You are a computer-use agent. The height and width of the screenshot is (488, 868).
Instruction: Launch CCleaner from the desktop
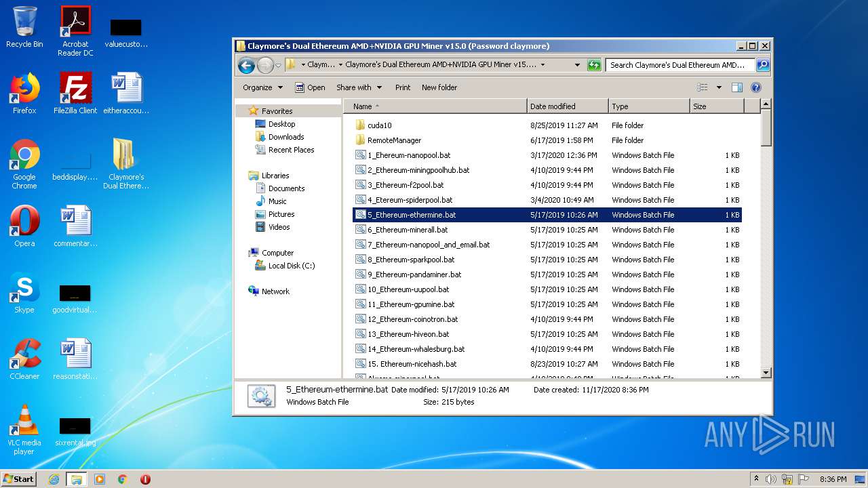pos(24,359)
